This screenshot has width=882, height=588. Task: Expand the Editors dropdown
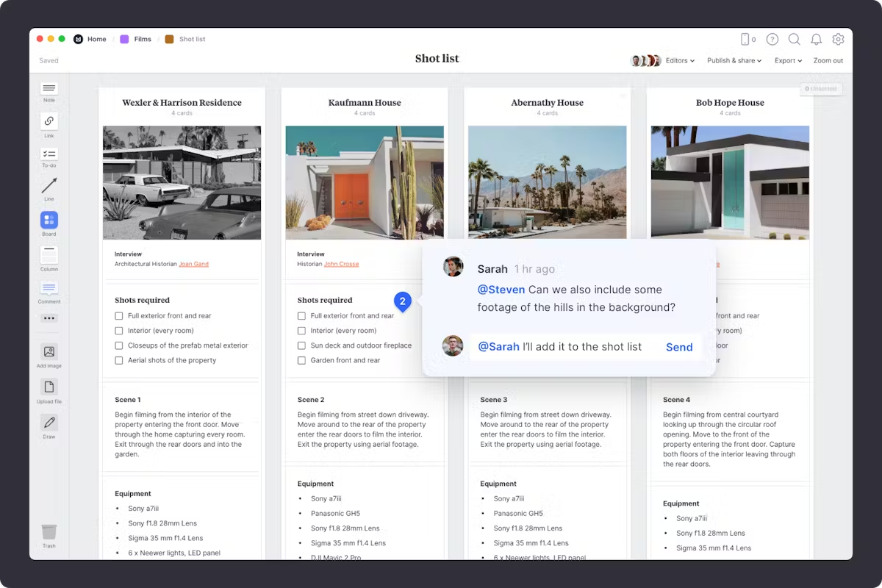click(x=680, y=61)
